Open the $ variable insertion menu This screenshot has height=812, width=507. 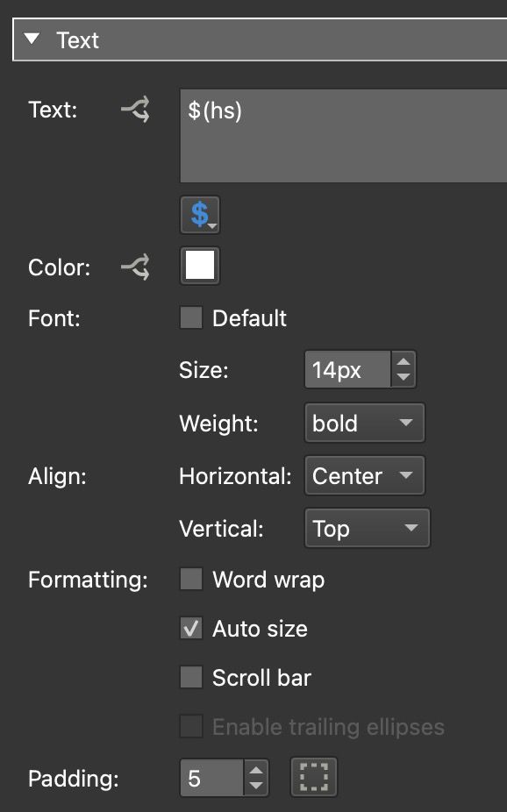197,213
